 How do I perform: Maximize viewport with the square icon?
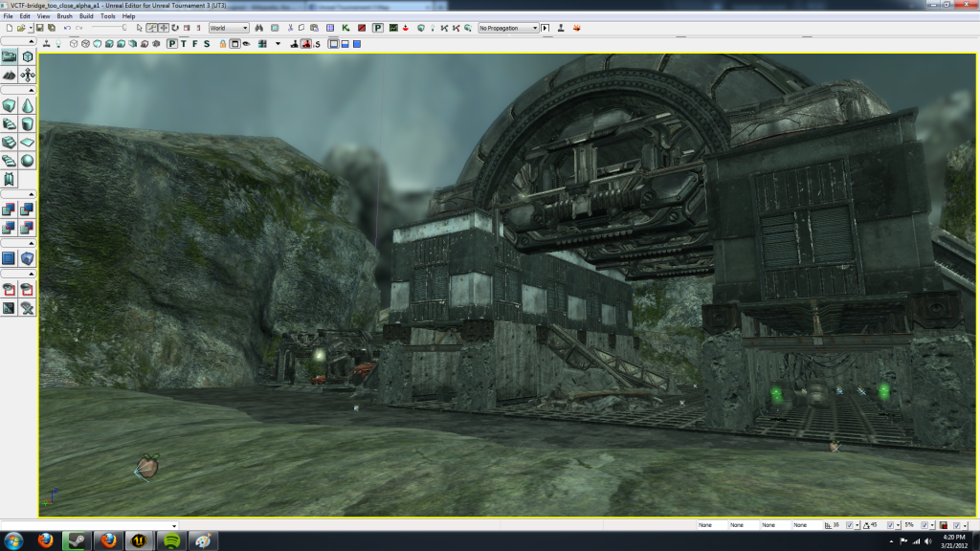[234, 44]
